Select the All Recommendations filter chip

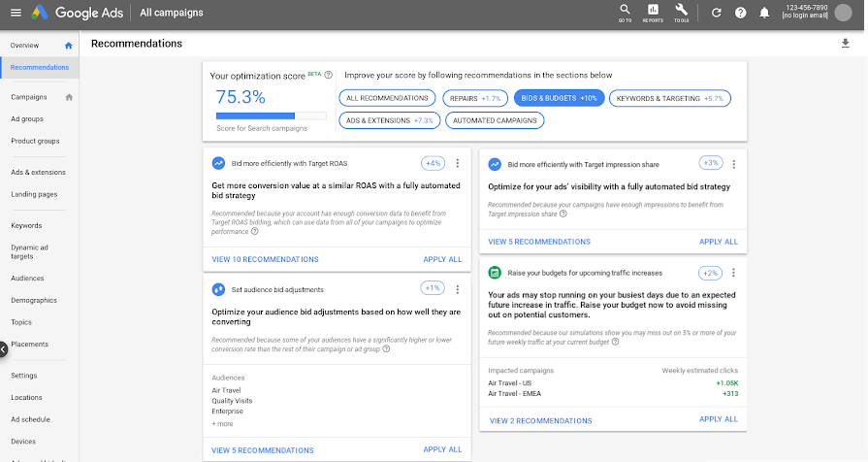387,98
